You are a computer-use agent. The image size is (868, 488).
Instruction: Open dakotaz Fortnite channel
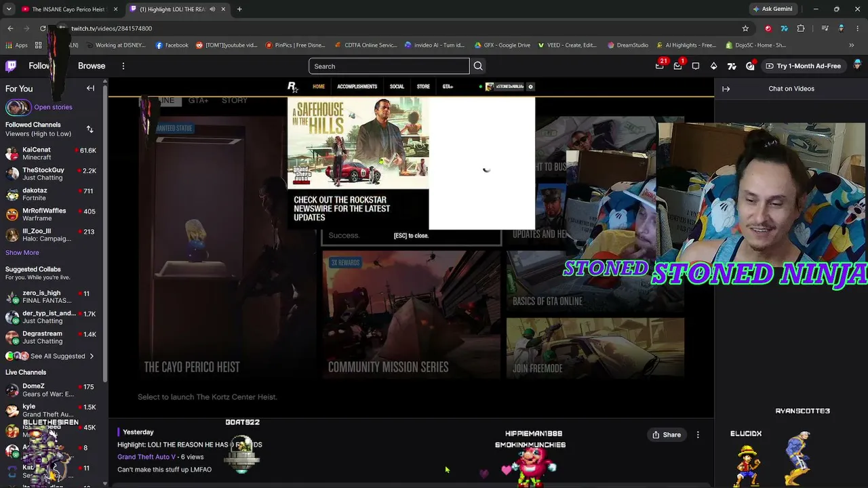tap(51, 194)
